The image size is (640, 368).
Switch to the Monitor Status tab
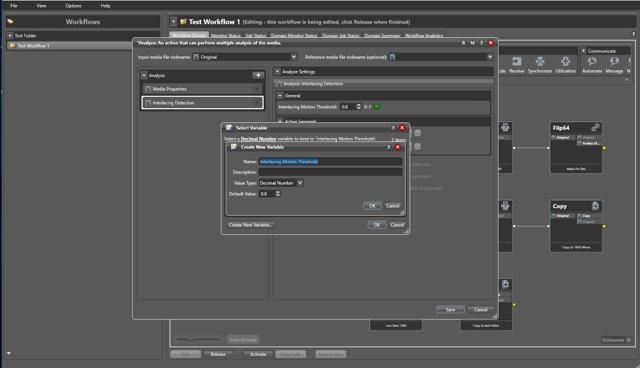tap(226, 35)
